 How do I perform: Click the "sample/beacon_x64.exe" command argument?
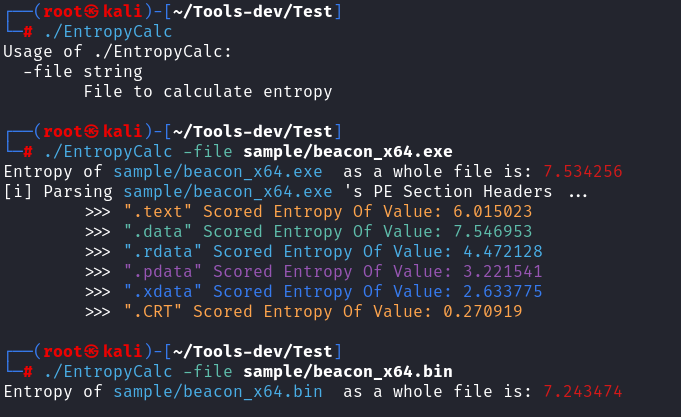[x=348, y=152]
